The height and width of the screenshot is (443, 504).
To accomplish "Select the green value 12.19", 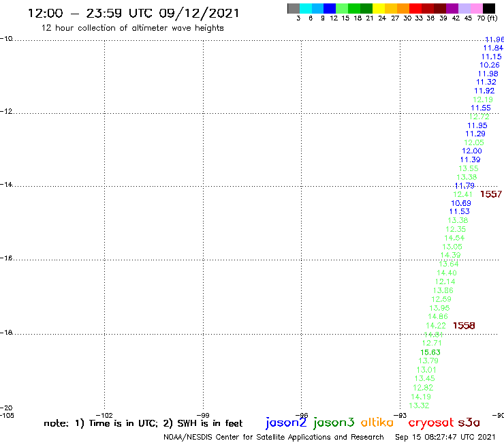I will (483, 100).
